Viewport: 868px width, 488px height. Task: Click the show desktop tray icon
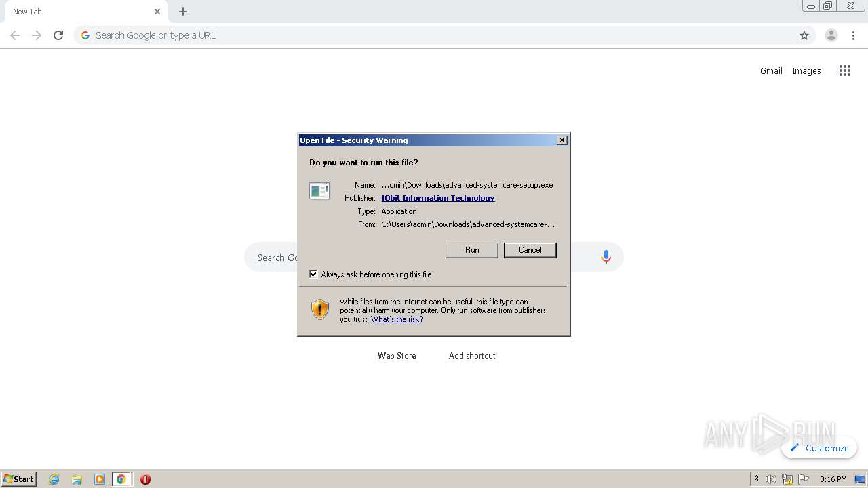tap(860, 479)
